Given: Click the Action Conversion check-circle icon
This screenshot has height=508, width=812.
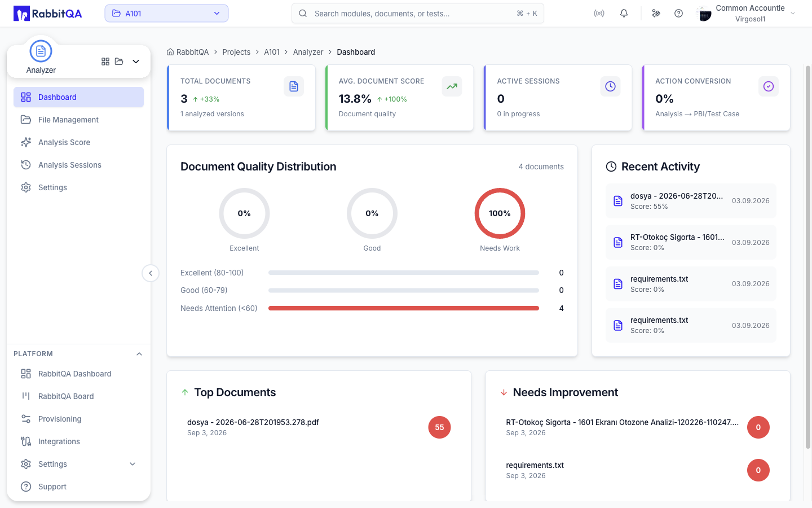Looking at the screenshot, I should coord(769,86).
